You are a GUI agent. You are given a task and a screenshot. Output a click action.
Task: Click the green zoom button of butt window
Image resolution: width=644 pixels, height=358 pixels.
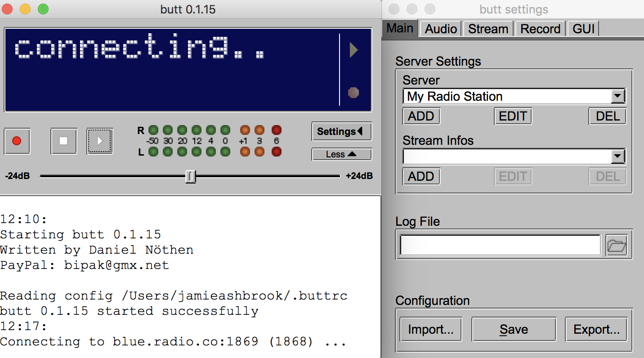(x=43, y=9)
